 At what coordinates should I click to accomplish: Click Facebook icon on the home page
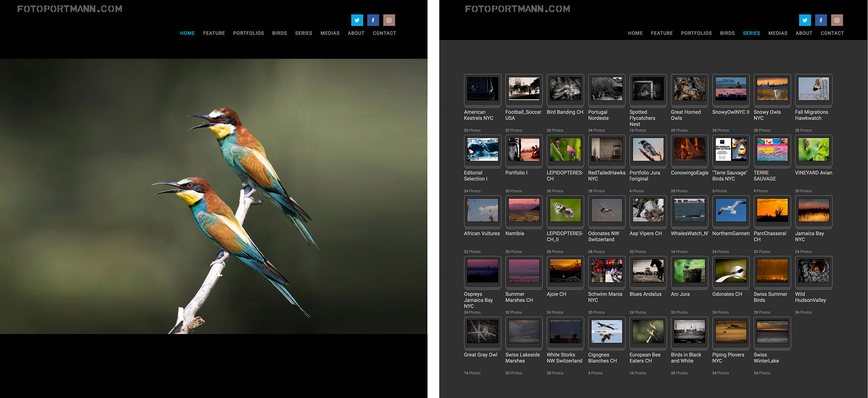pyautogui.click(x=373, y=20)
